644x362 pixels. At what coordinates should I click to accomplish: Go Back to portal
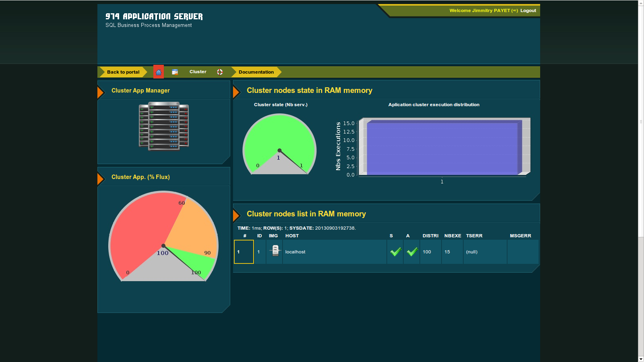(123, 72)
